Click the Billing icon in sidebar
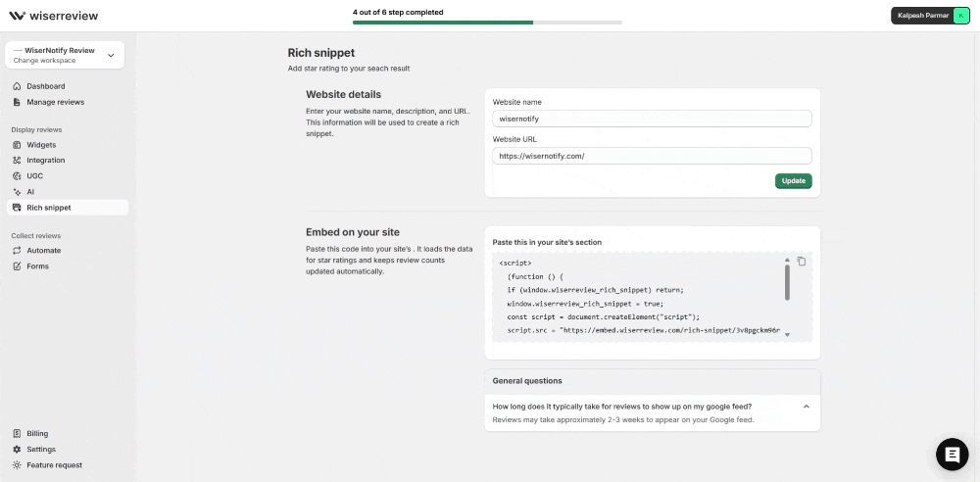Viewport: 980px width, 482px height. pyautogui.click(x=17, y=434)
